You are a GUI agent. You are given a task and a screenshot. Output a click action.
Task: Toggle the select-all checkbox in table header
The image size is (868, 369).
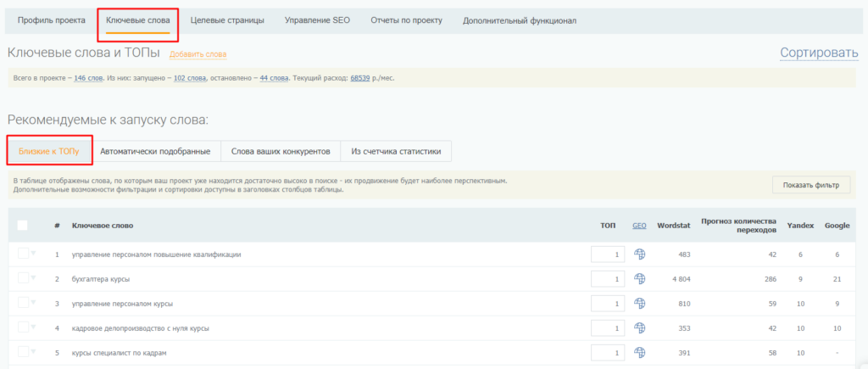click(23, 225)
